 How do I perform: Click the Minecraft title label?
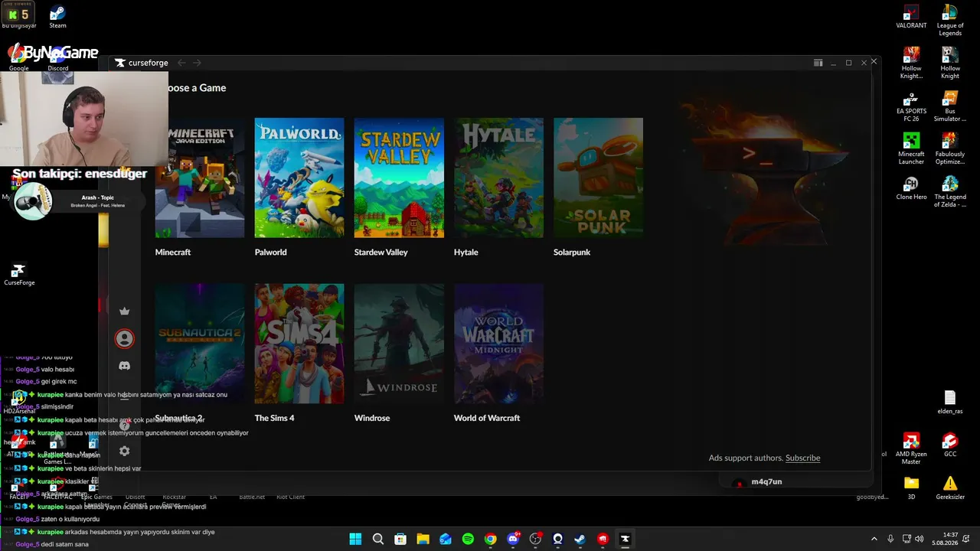point(173,252)
